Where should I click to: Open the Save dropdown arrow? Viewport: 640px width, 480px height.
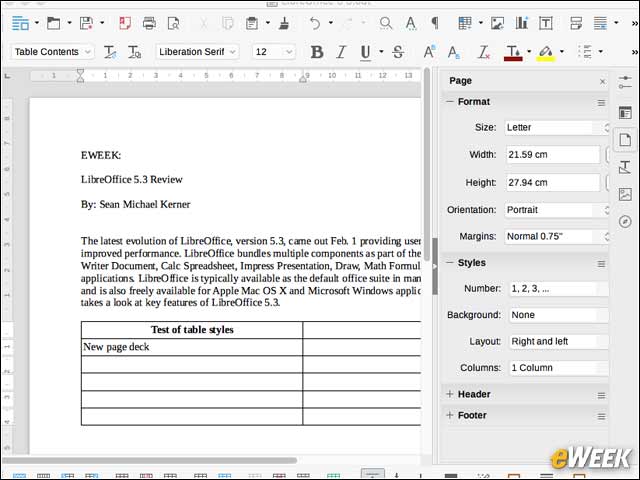coord(102,23)
